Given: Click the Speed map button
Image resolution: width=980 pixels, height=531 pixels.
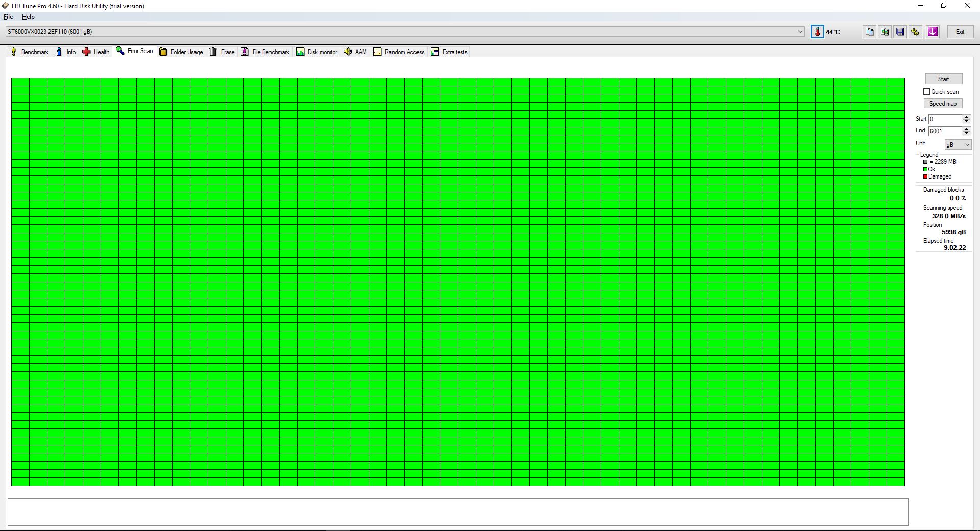Looking at the screenshot, I should click(x=943, y=103).
